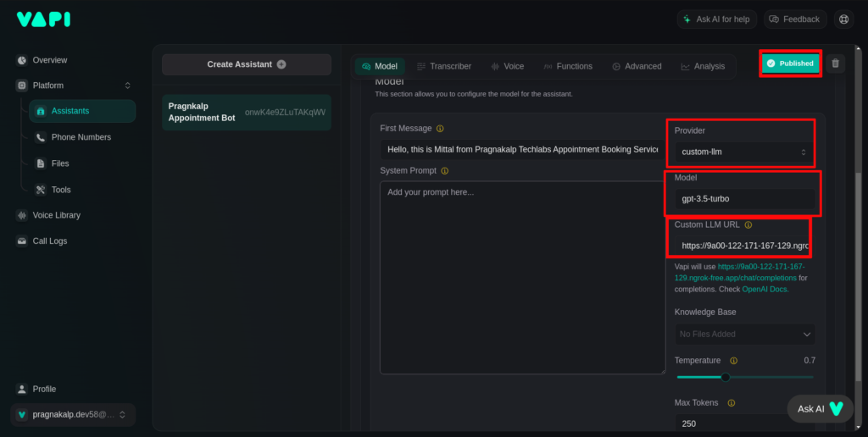Viewport: 868px width, 437px height.
Task: Switch to the Voice tab
Action: 508,66
